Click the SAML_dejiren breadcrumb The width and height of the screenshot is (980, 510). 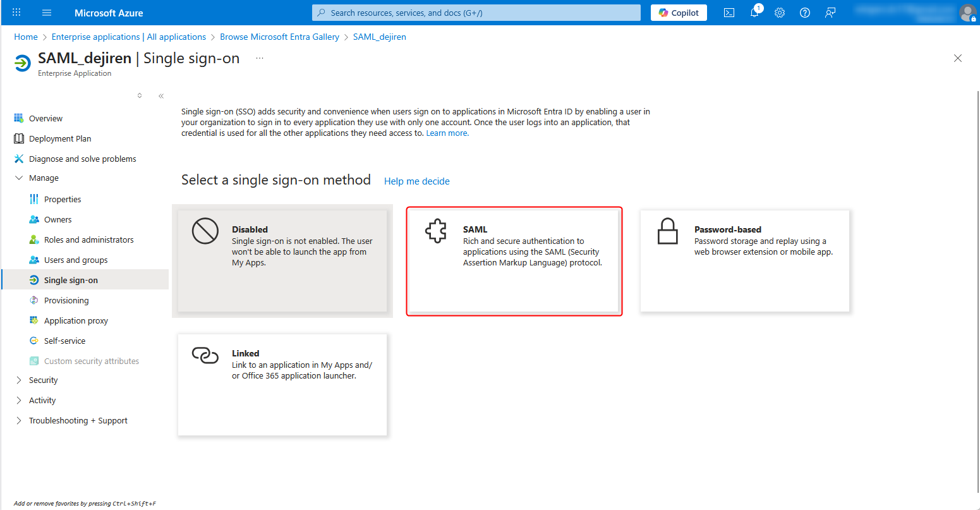pyautogui.click(x=379, y=37)
